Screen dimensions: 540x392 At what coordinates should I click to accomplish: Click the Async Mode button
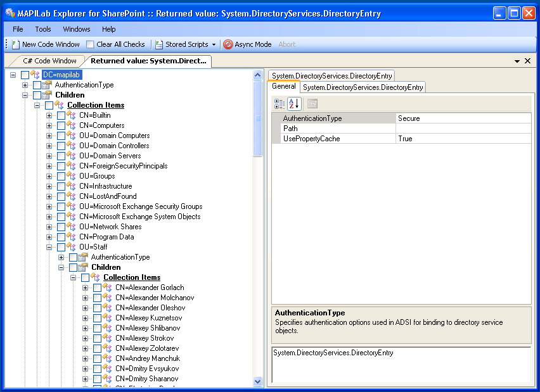(x=247, y=44)
